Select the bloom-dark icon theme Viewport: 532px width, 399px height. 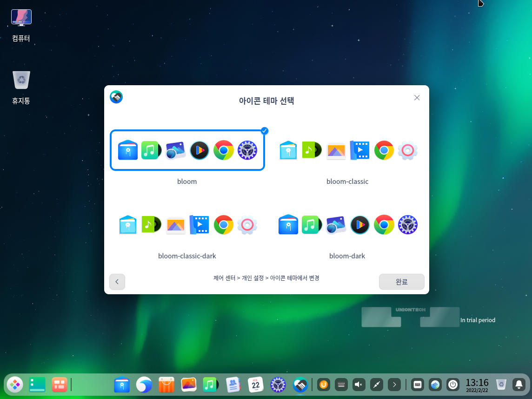(x=347, y=225)
